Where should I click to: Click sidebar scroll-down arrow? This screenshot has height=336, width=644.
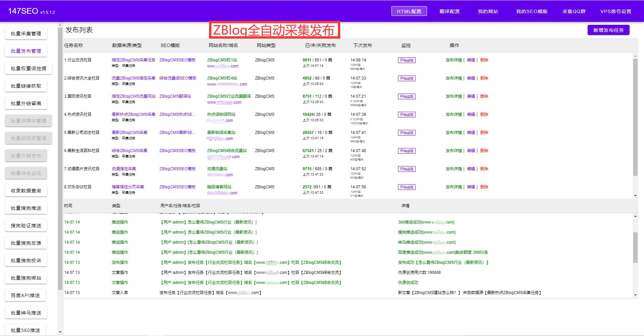tap(60, 332)
